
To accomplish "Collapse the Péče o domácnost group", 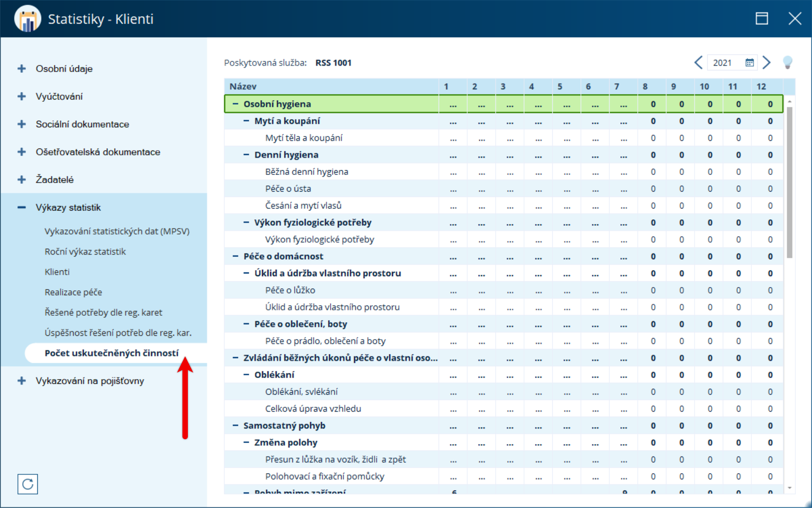I will click(235, 256).
